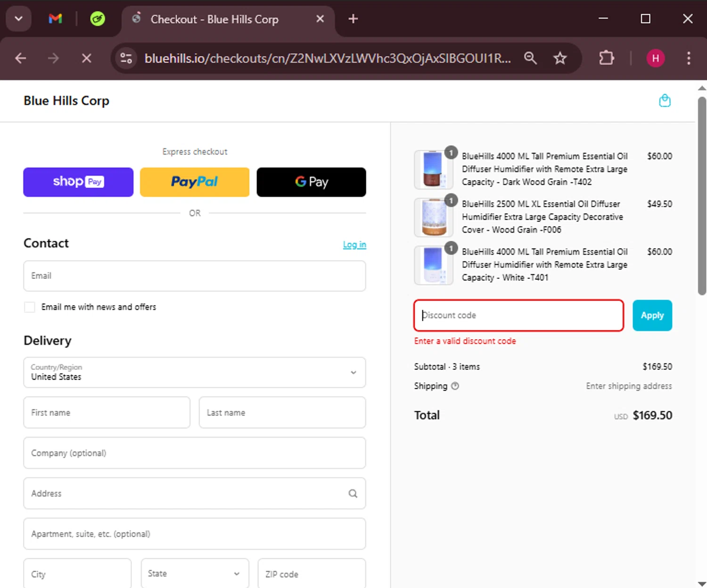Focus the Email input field

195,276
